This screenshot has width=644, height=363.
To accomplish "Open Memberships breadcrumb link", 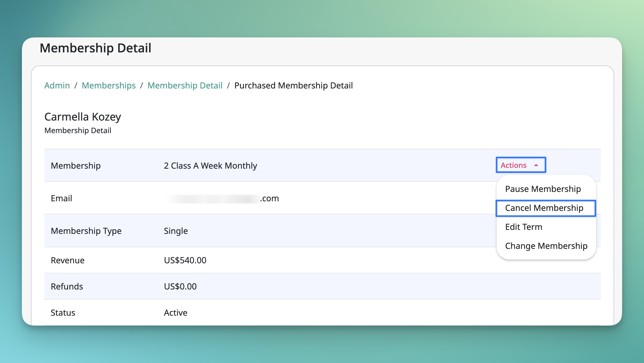I will [109, 86].
